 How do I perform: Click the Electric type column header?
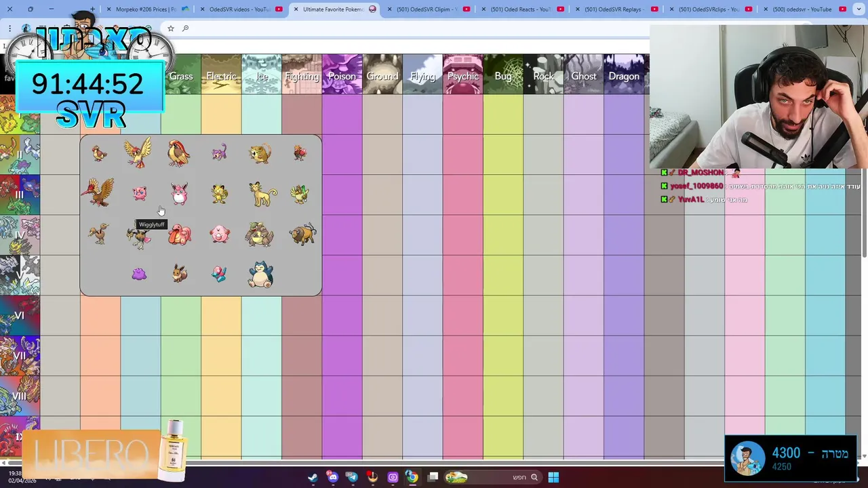tap(221, 75)
